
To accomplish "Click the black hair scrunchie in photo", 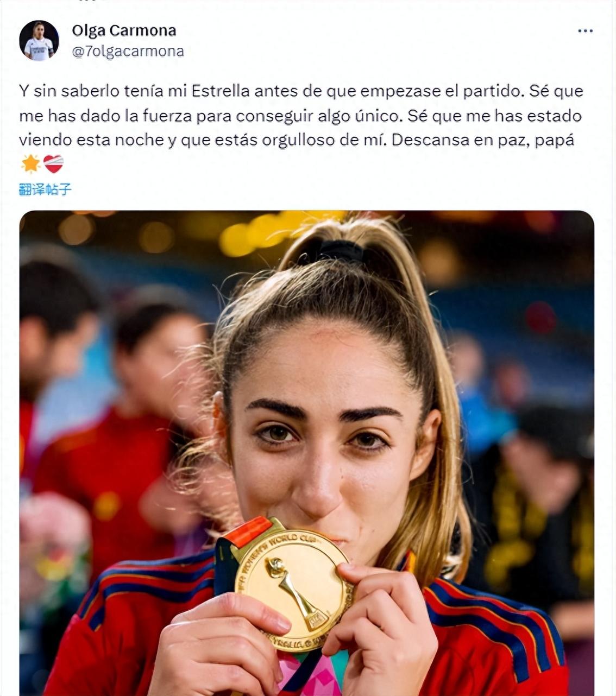I will tap(342, 251).
